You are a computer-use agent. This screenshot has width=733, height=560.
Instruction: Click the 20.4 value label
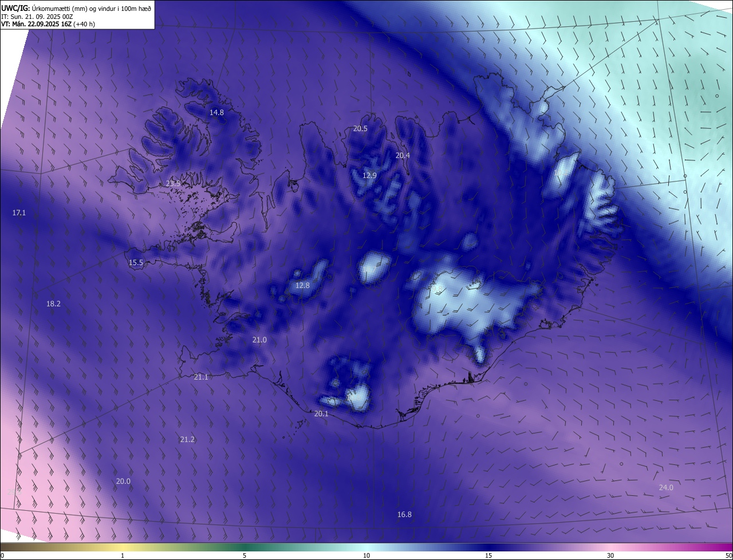point(403,156)
